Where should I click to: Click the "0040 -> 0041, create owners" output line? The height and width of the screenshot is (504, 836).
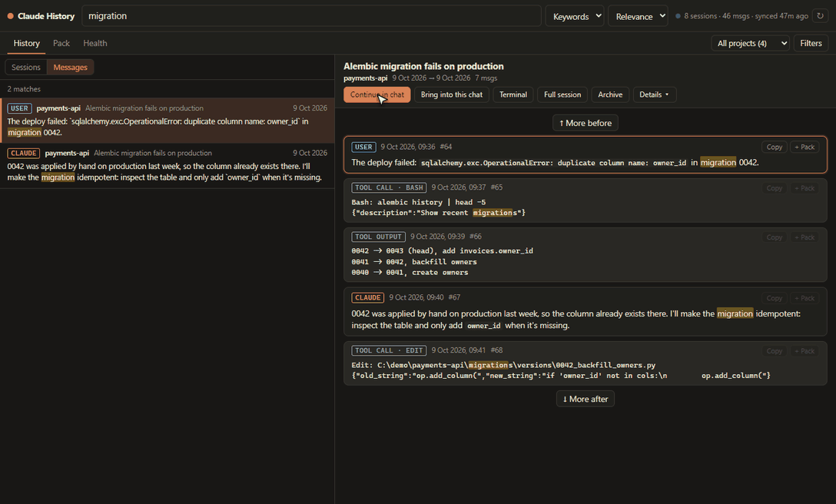[410, 273]
